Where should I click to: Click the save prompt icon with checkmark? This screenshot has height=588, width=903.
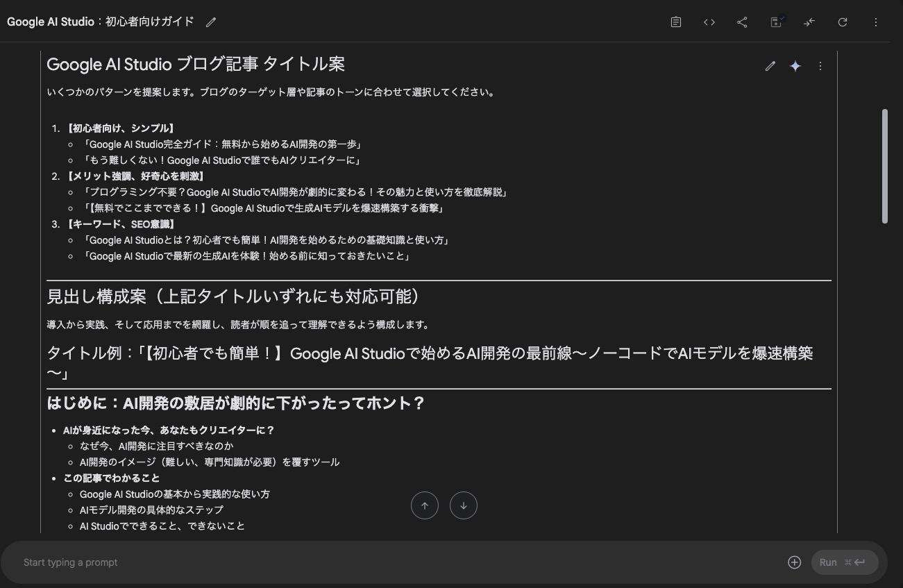[776, 22]
